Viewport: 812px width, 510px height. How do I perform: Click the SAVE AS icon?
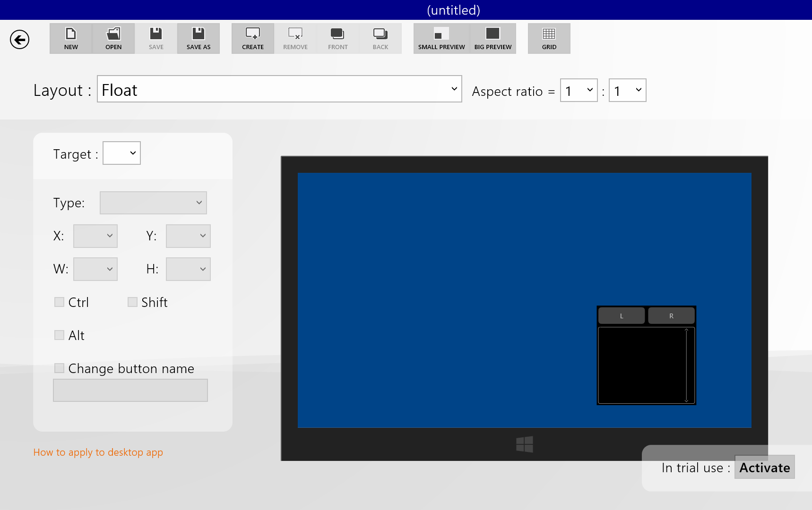pyautogui.click(x=198, y=38)
